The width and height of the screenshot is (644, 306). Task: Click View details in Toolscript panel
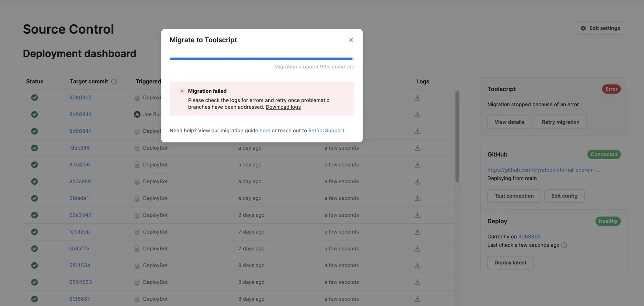click(509, 122)
